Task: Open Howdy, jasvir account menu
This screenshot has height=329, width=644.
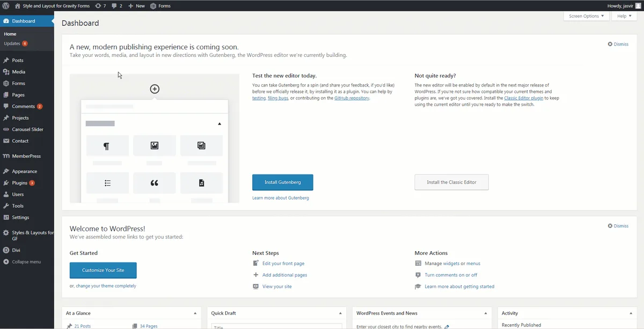Action: 620,6
